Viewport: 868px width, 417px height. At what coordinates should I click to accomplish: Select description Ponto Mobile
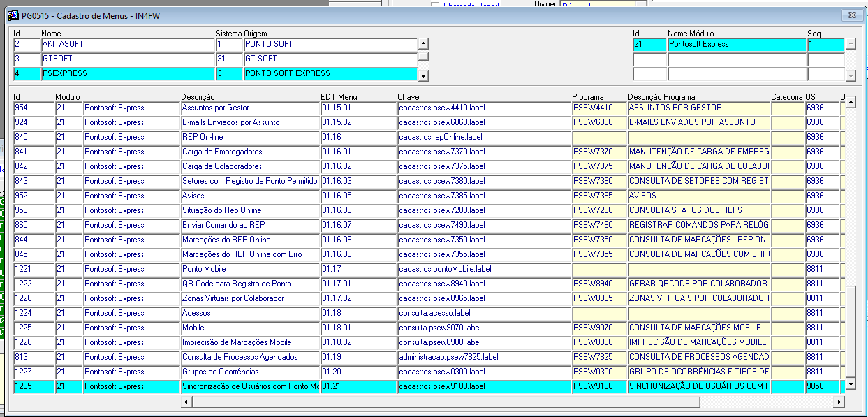pos(250,269)
